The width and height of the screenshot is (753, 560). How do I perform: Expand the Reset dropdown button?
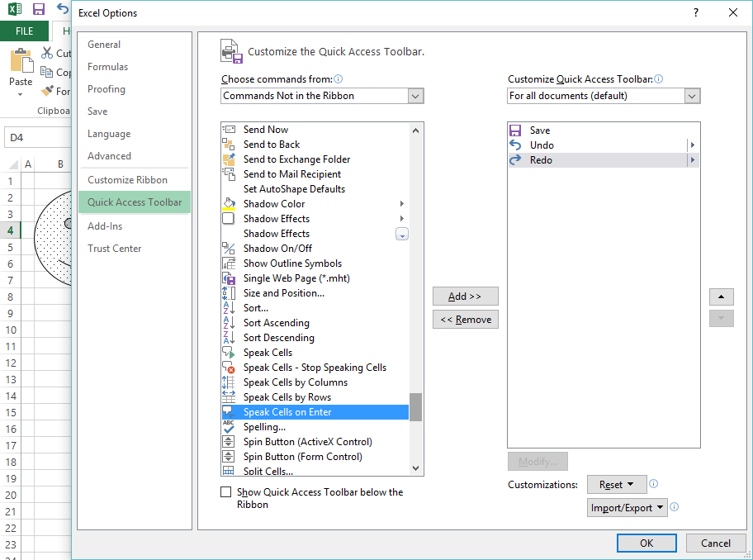tap(616, 485)
